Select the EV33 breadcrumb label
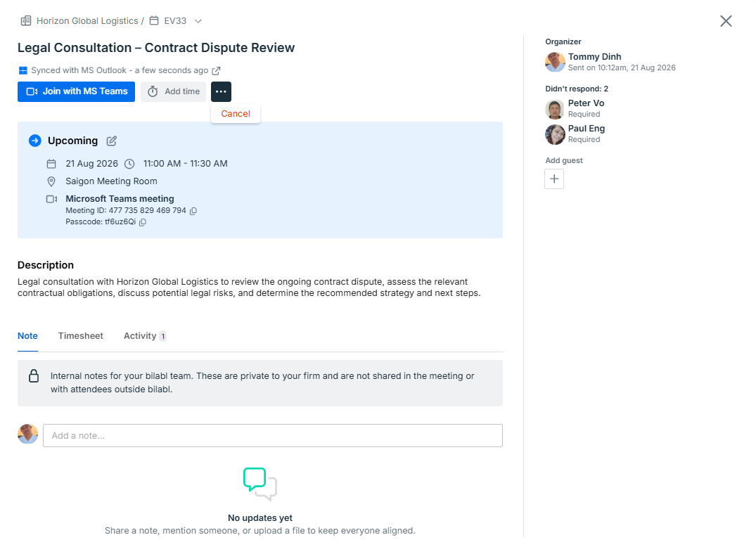Viewport: 756px width, 554px height. tap(175, 20)
